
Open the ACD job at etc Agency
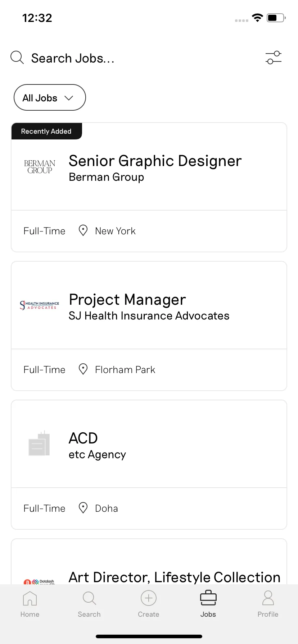click(149, 465)
